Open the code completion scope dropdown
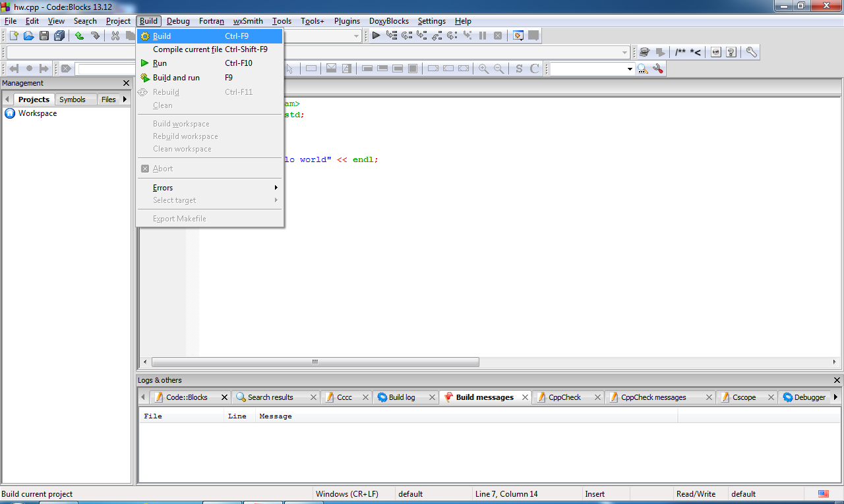Screen dimensions: 844x504 click(x=625, y=52)
